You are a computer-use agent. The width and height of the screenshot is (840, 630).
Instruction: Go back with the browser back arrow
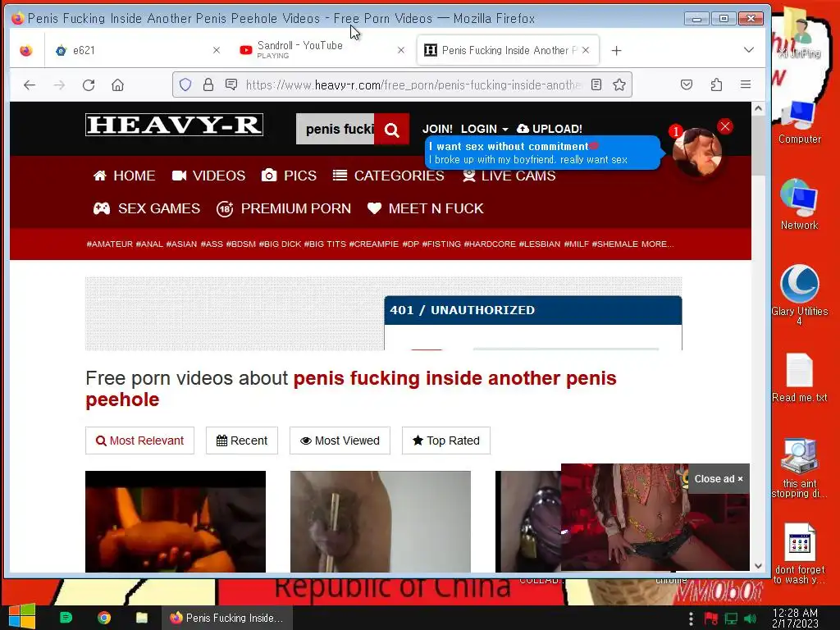(x=30, y=84)
